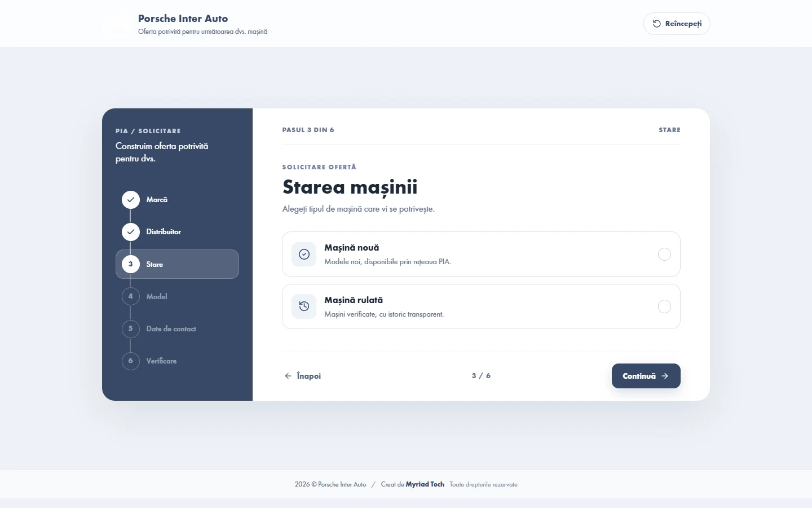Select the Mașină nouă radio button
This screenshot has width=812, height=508.
[664, 254]
